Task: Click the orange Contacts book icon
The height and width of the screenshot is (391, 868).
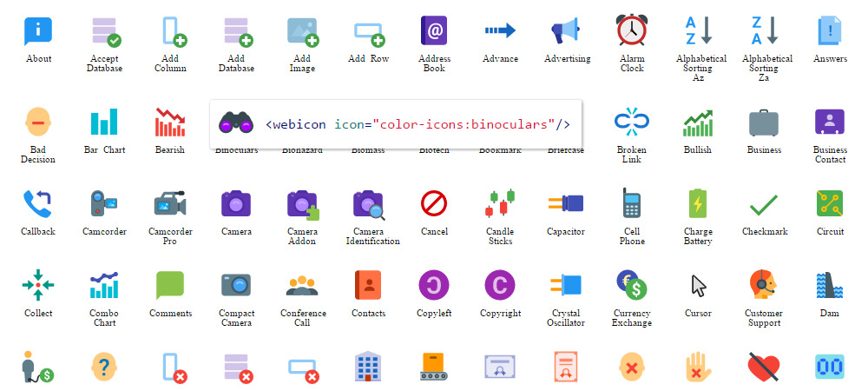Action: (367, 285)
